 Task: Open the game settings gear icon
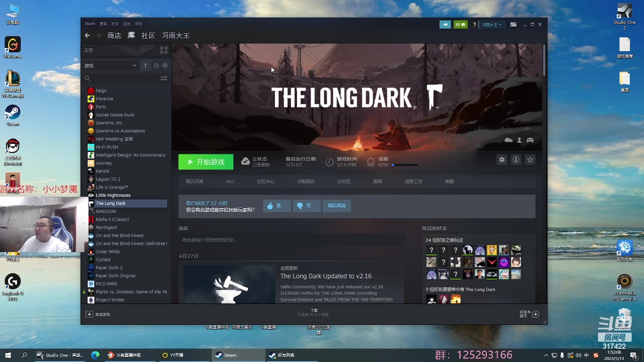click(x=502, y=159)
